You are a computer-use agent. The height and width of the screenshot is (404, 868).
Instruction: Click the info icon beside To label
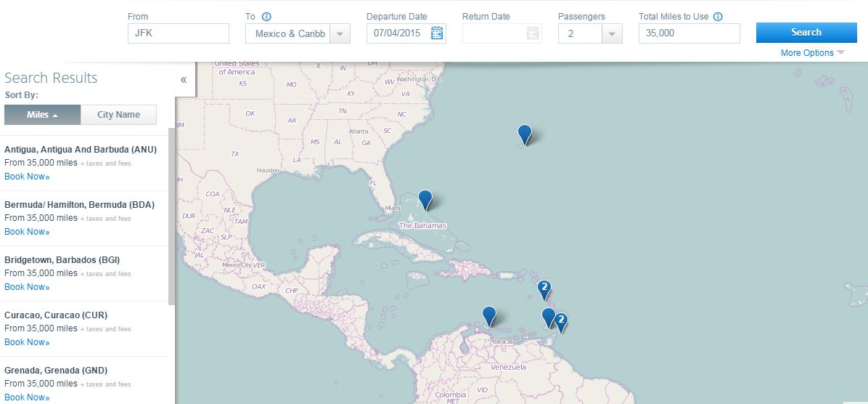pyautogui.click(x=266, y=17)
